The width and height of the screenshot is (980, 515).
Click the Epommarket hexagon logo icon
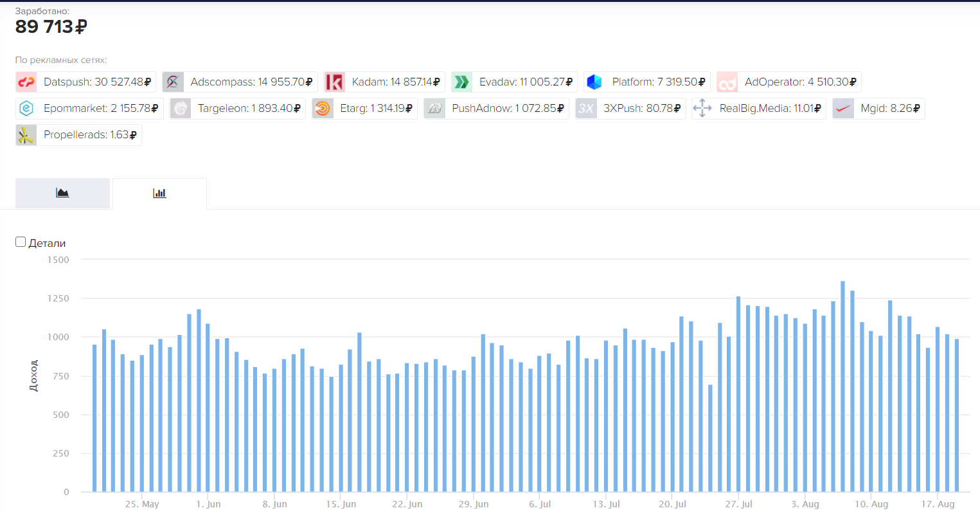click(x=26, y=109)
